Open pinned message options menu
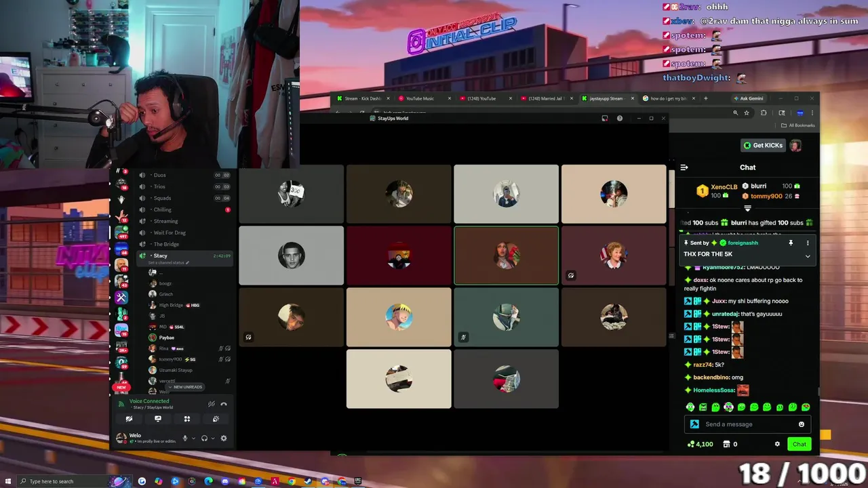This screenshot has height=488, width=868. click(x=808, y=243)
